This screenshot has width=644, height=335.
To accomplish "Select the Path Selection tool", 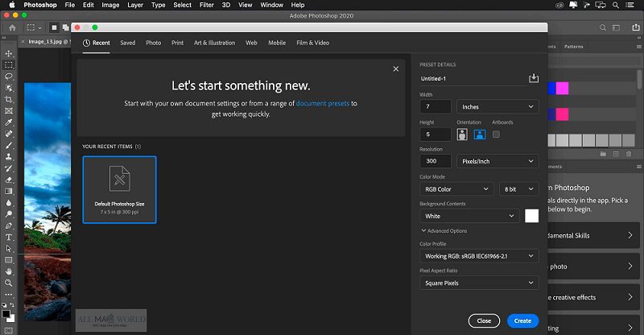I will [9, 249].
